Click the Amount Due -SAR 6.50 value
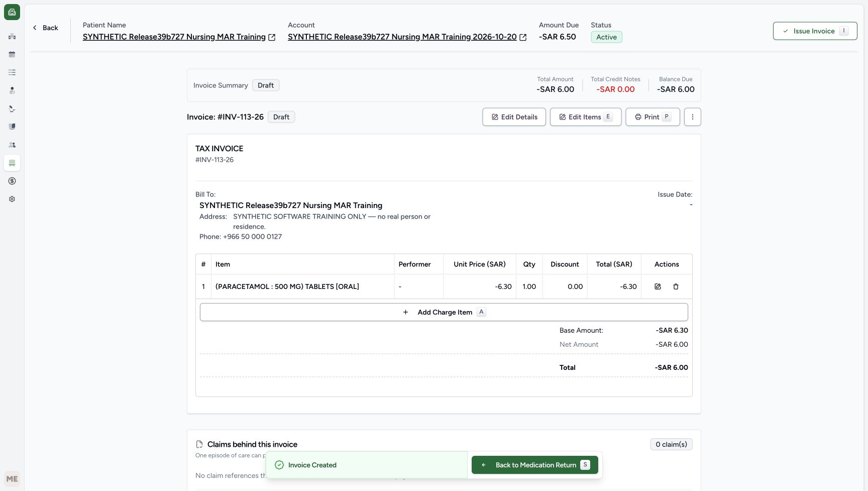This screenshot has height=491, width=868. (x=557, y=37)
